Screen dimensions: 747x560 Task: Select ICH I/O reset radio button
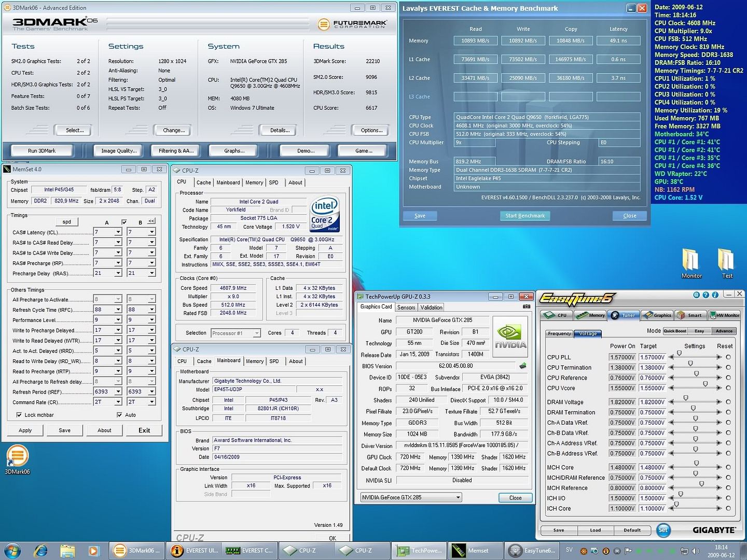(728, 498)
